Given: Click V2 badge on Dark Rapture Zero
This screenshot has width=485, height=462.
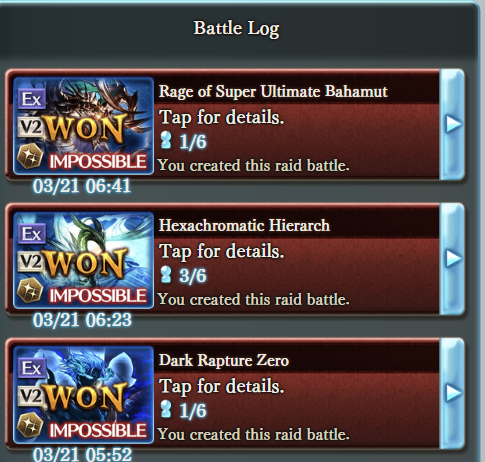Looking at the screenshot, I should coord(31,396).
